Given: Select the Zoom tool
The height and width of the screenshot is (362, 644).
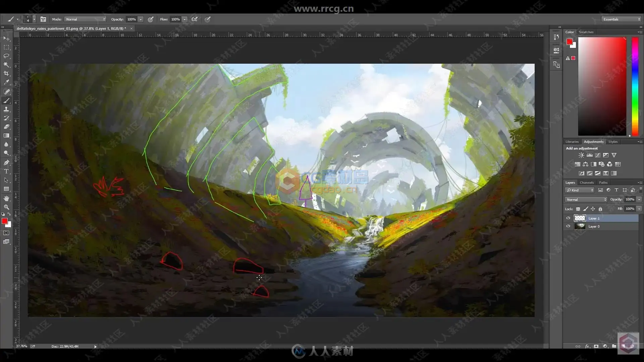Looking at the screenshot, I should (x=6, y=207).
